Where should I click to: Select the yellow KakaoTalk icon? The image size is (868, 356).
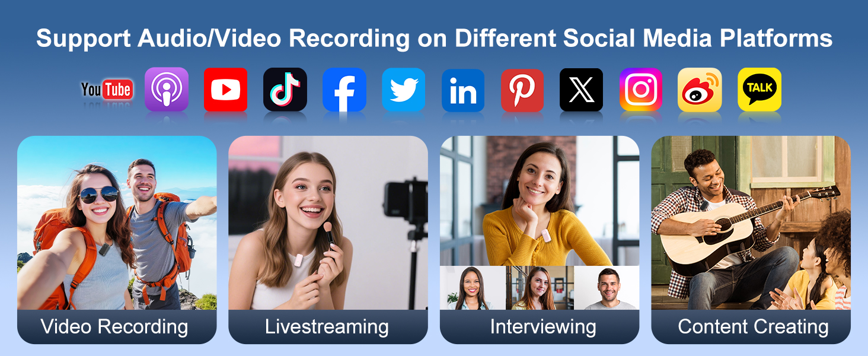pyautogui.click(x=759, y=89)
